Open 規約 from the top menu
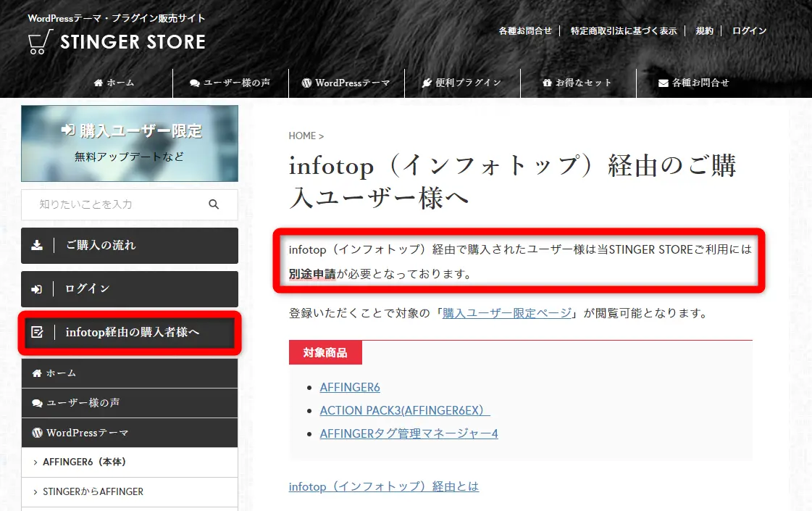Viewport: 812px width, 511px height. [x=704, y=30]
